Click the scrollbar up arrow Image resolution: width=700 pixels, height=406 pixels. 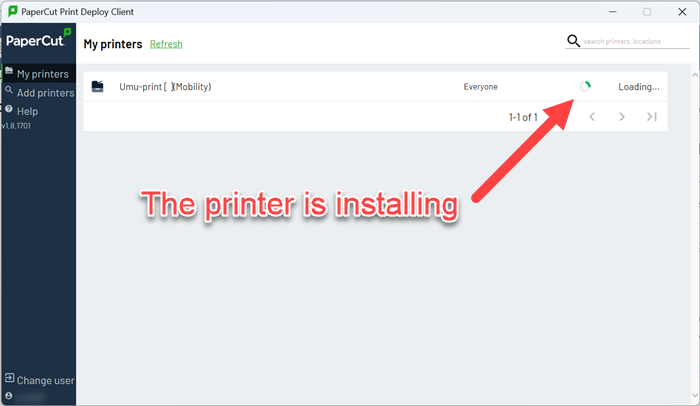point(695,75)
